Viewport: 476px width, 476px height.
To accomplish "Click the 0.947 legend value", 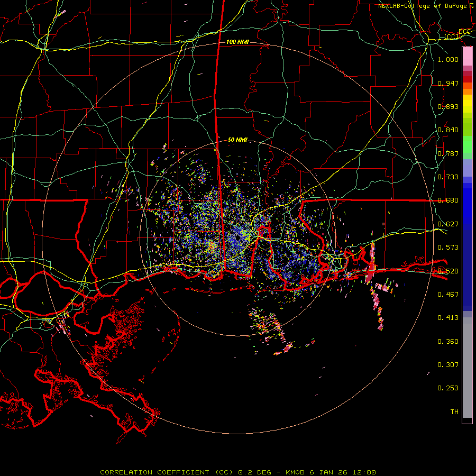I will [x=448, y=83].
